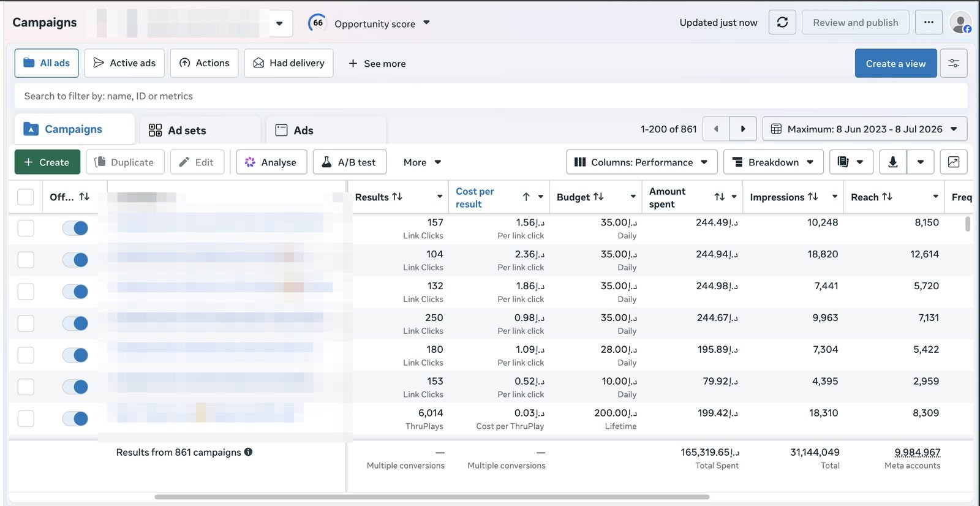Click Review and publish button
This screenshot has width=980, height=506.
(x=855, y=22)
